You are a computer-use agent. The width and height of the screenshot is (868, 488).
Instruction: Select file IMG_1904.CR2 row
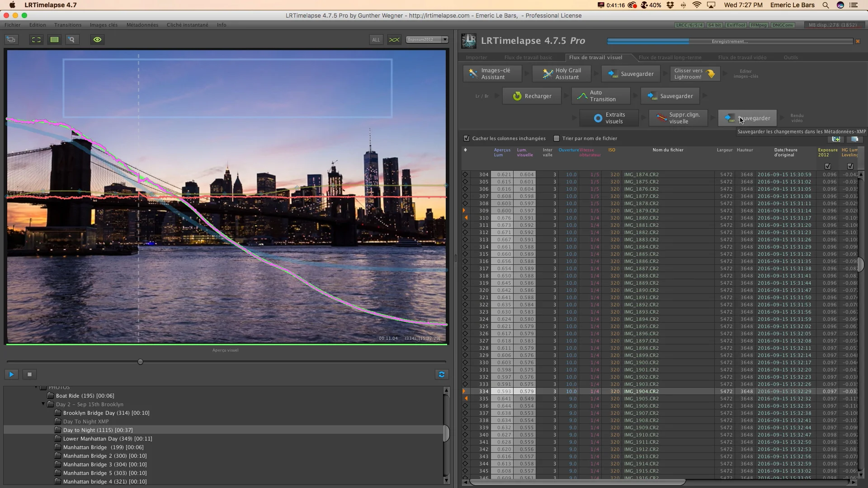(x=660, y=391)
